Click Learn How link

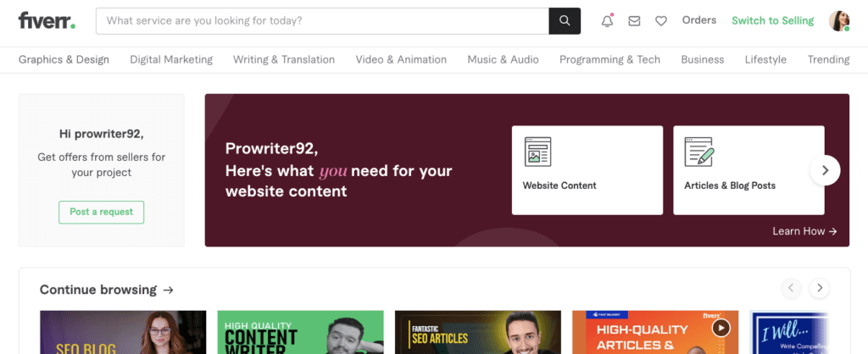804,231
